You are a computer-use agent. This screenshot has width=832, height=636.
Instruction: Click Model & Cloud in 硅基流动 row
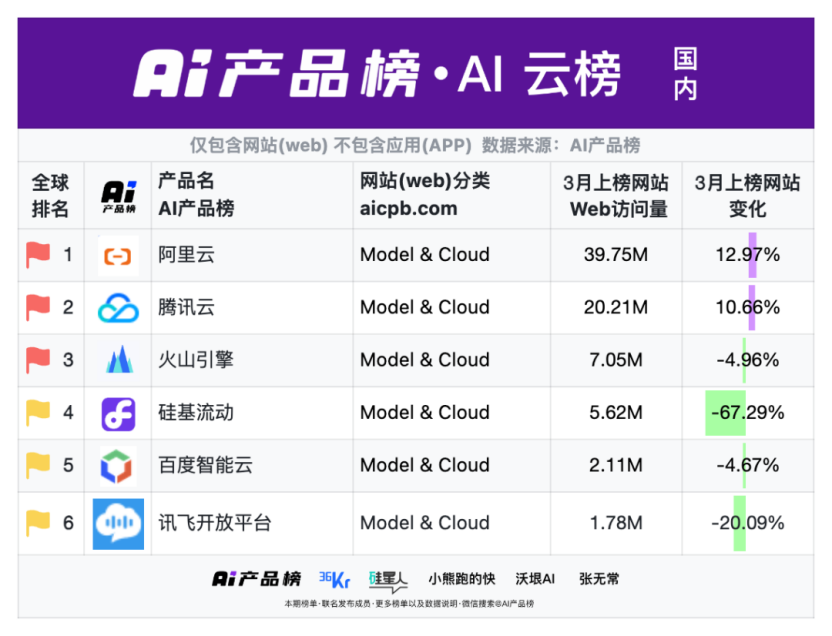(424, 412)
